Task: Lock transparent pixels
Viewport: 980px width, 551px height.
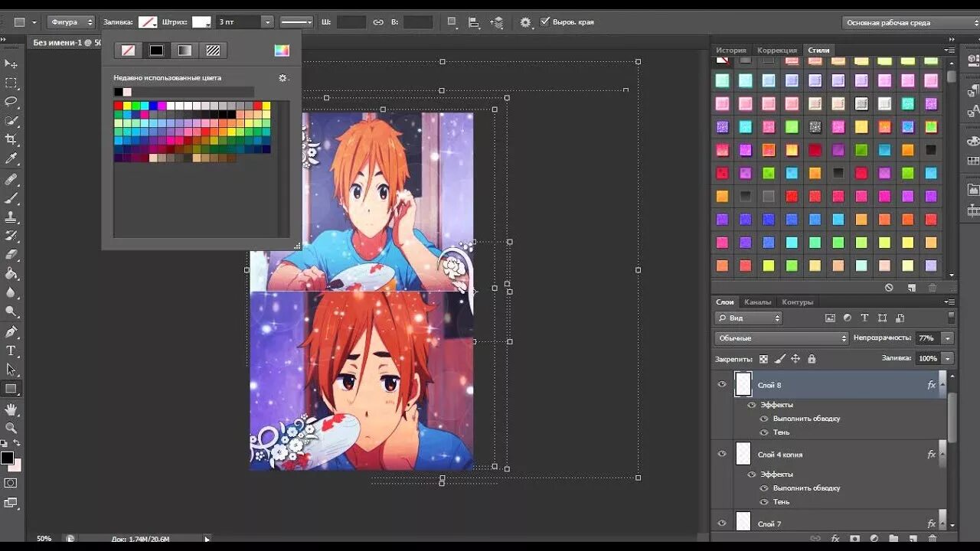Action: point(763,358)
